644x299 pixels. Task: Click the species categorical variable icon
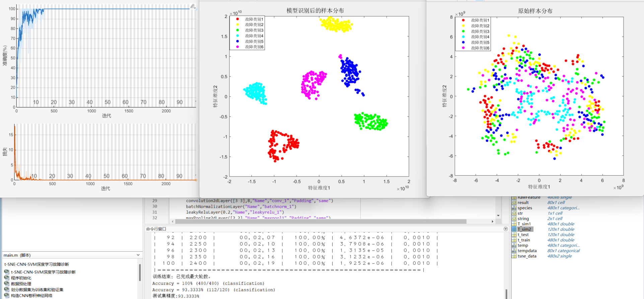[x=514, y=208]
